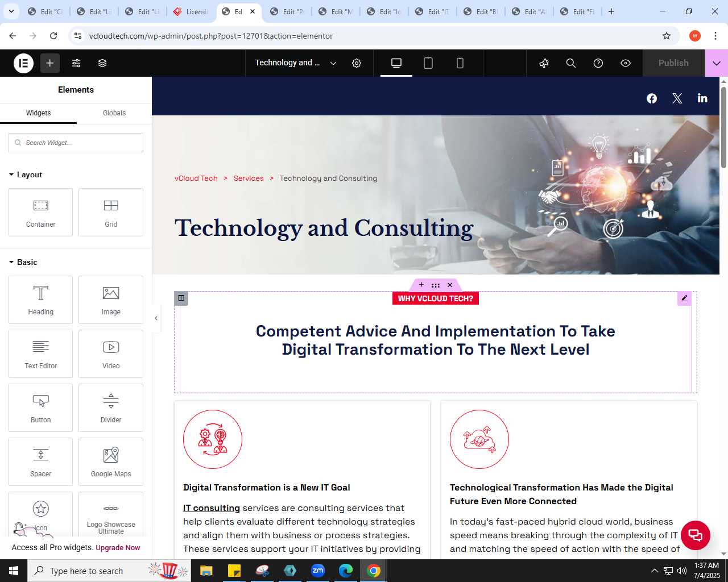This screenshot has height=582, width=728.
Task: Open Windows Start menu
Action: 14,571
